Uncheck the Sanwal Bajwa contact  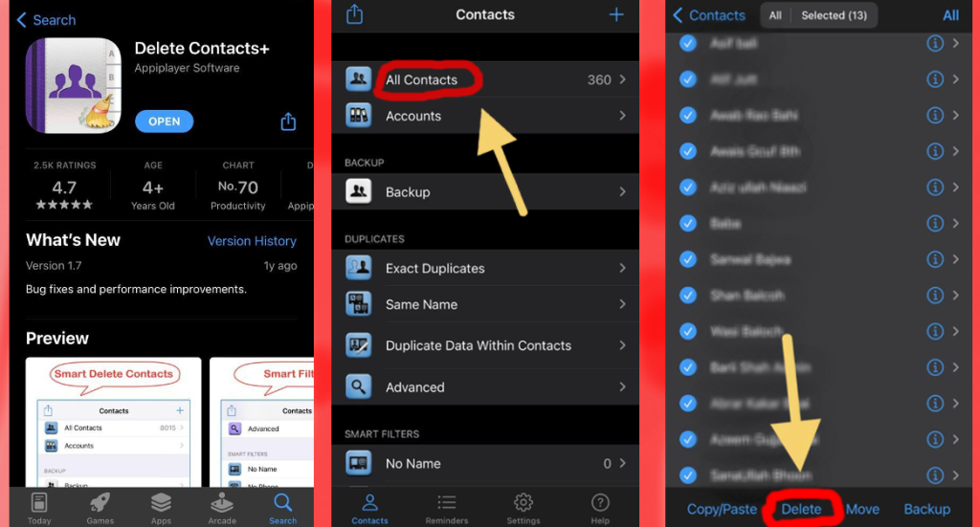point(688,259)
